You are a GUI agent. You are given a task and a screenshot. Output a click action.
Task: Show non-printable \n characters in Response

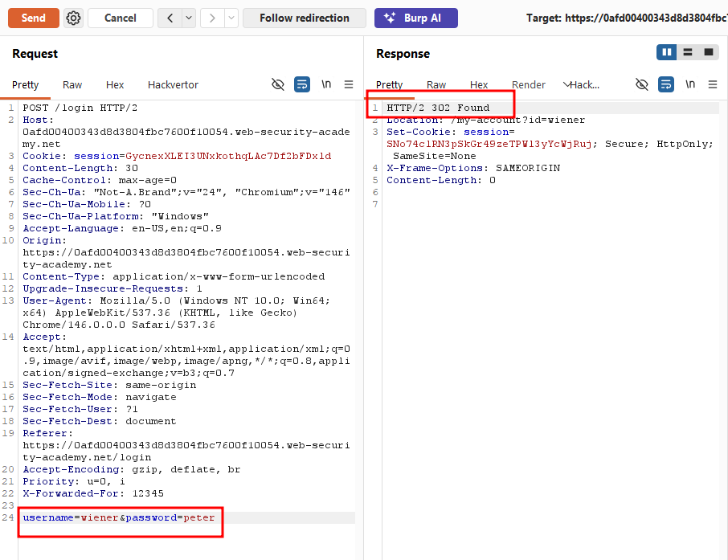coord(690,84)
